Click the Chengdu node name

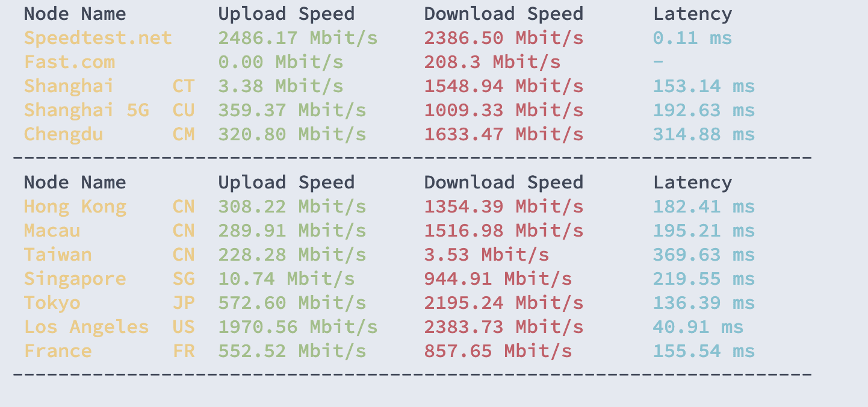[x=64, y=134]
